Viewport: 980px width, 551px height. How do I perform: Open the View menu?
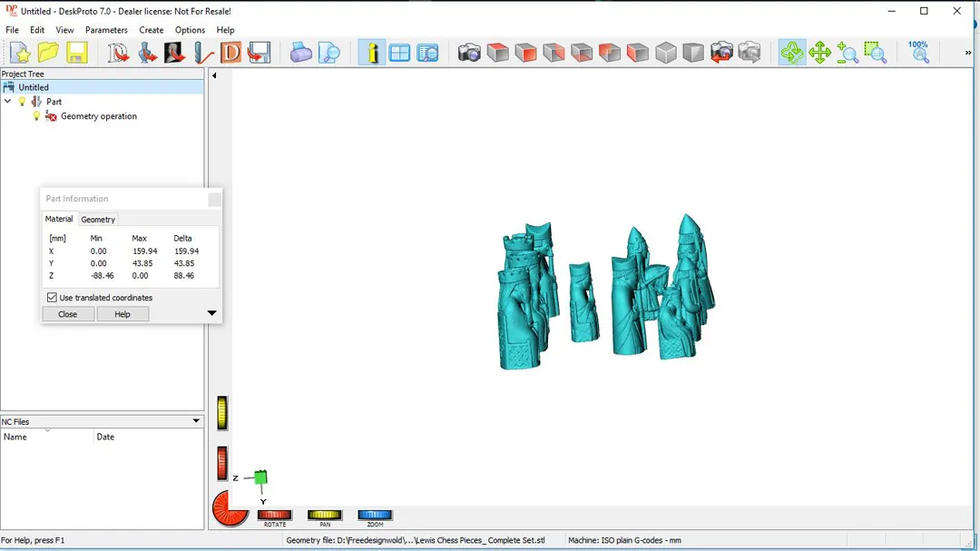[64, 30]
